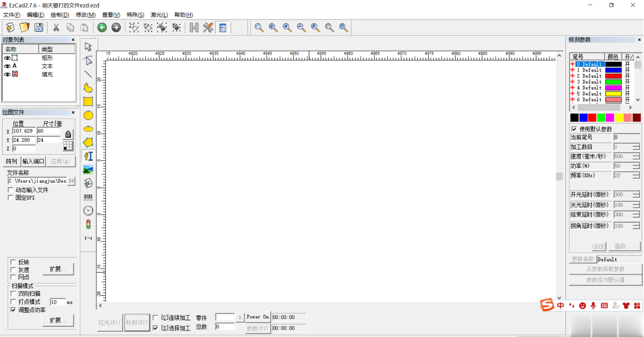The width and height of the screenshot is (644, 337).
Task: Uncheck 调整点功率 checkbox
Action: pyautogui.click(x=13, y=310)
